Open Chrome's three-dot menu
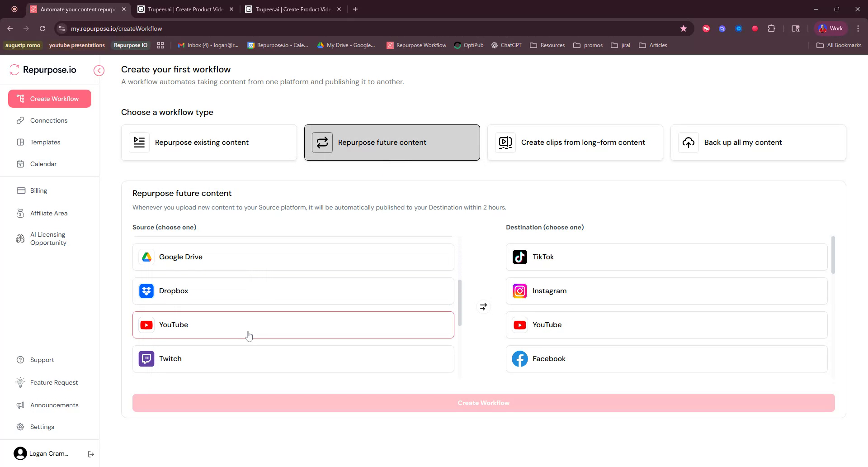868x467 pixels. tap(858, 28)
